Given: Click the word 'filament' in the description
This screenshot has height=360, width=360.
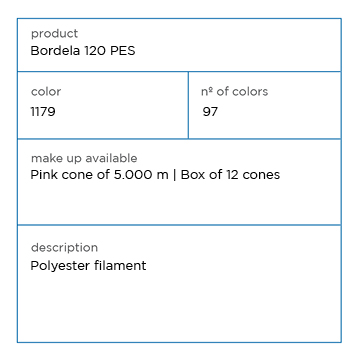Looking at the screenshot, I should [x=120, y=266].
